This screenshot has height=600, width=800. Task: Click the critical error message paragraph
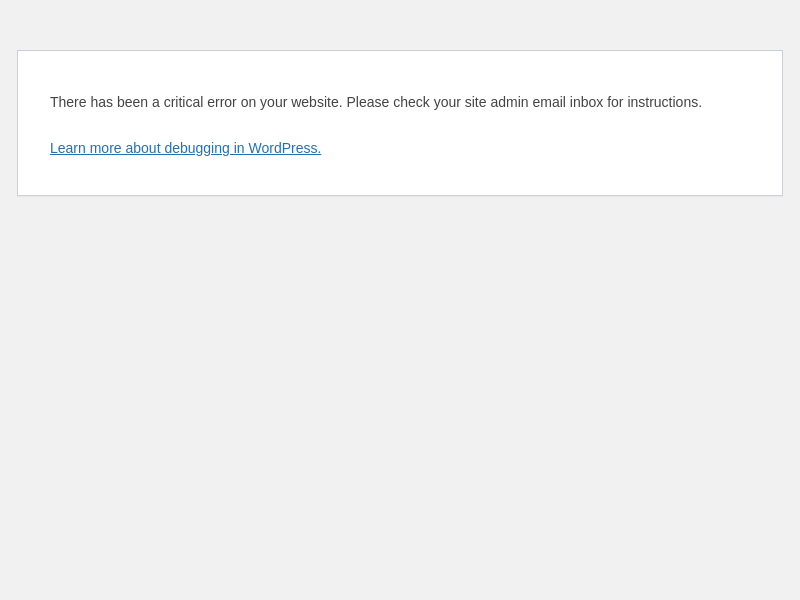(x=375, y=102)
